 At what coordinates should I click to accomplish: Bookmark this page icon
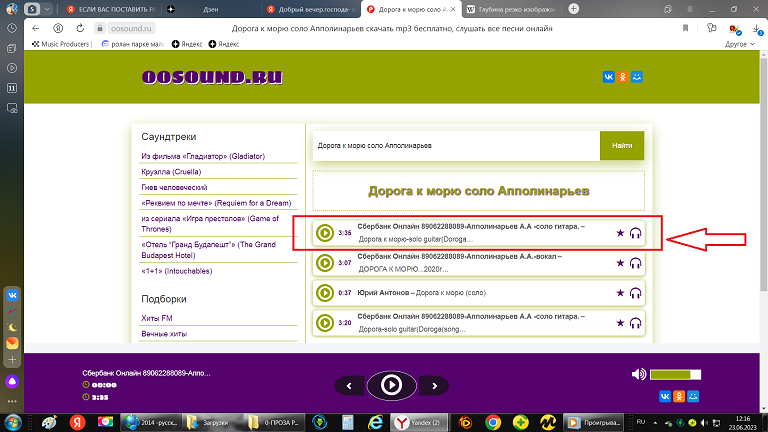685,28
